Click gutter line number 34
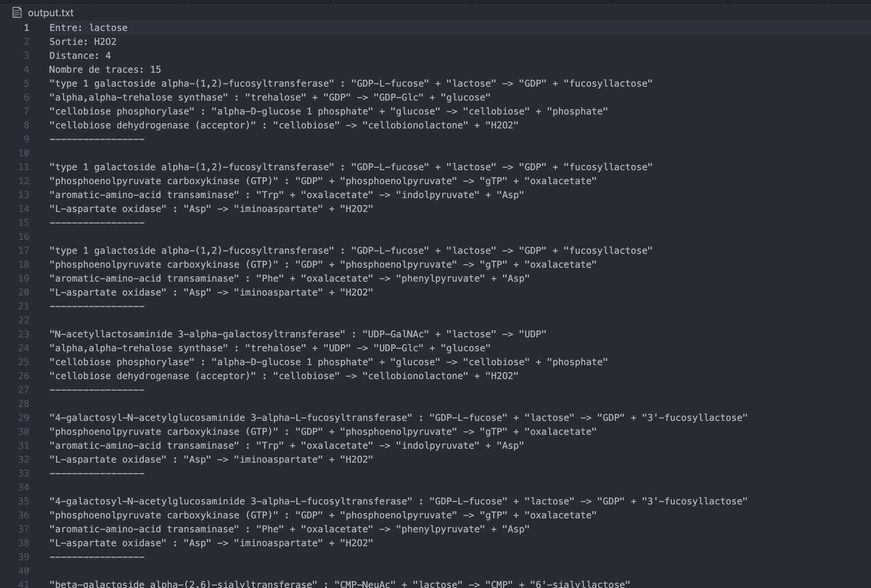The image size is (871, 588). click(24, 487)
